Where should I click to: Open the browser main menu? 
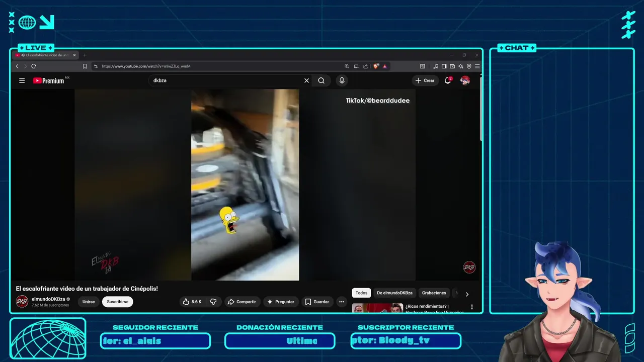click(477, 66)
